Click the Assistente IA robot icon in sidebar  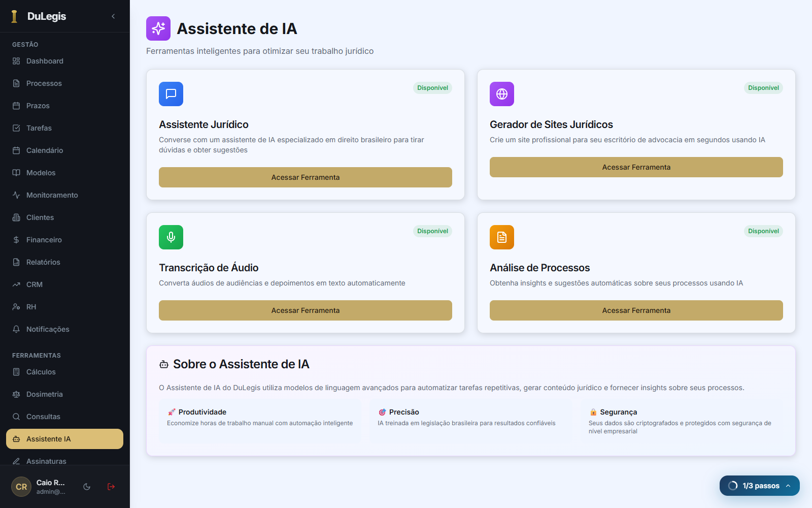[16, 439]
